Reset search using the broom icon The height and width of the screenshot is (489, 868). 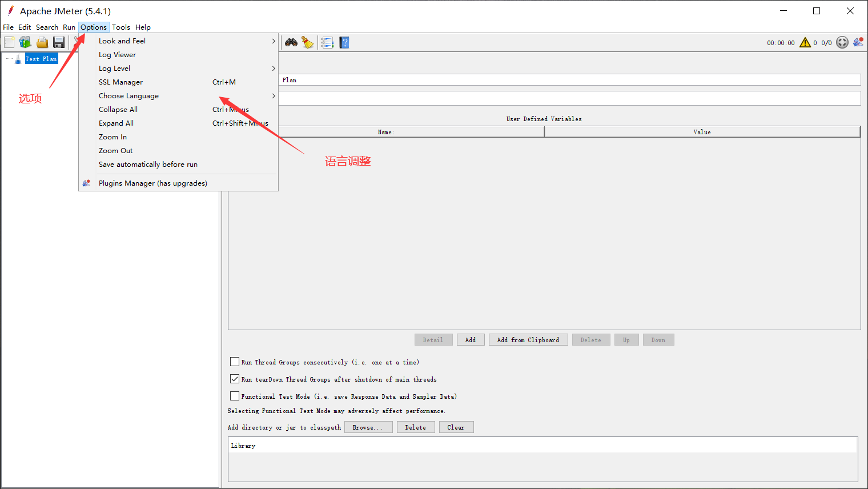308,42
